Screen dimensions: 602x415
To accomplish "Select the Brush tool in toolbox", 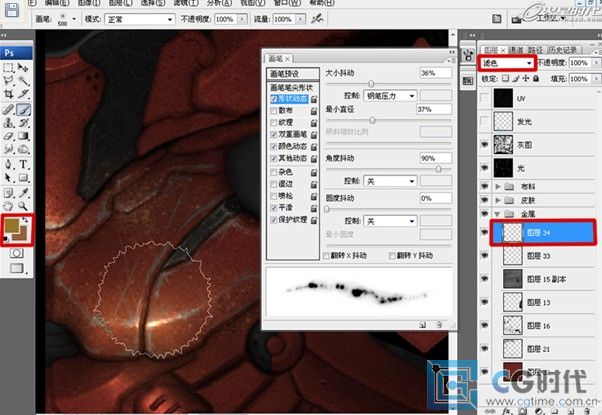I will pos(23,110).
